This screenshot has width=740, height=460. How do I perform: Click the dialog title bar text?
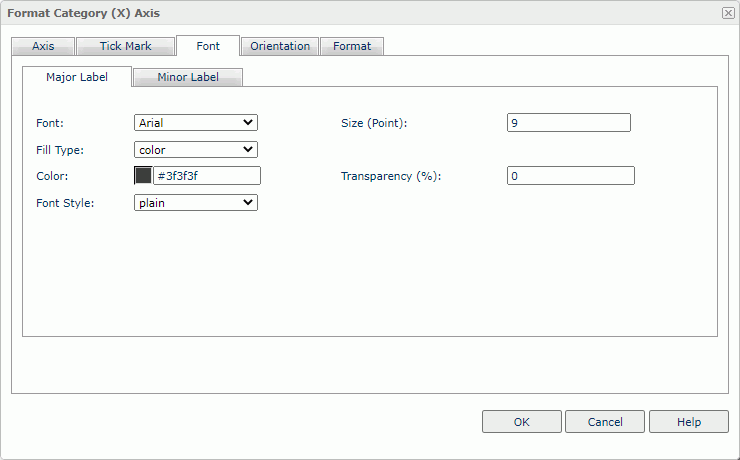pyautogui.click(x=84, y=13)
